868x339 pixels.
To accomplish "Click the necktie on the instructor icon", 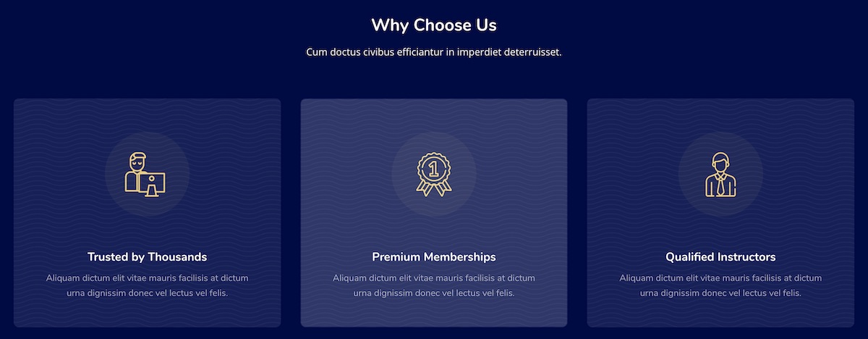I will pyautogui.click(x=721, y=187).
